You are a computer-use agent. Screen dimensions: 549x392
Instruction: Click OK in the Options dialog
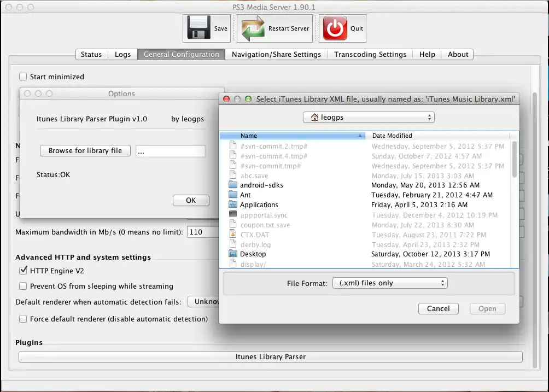point(191,200)
